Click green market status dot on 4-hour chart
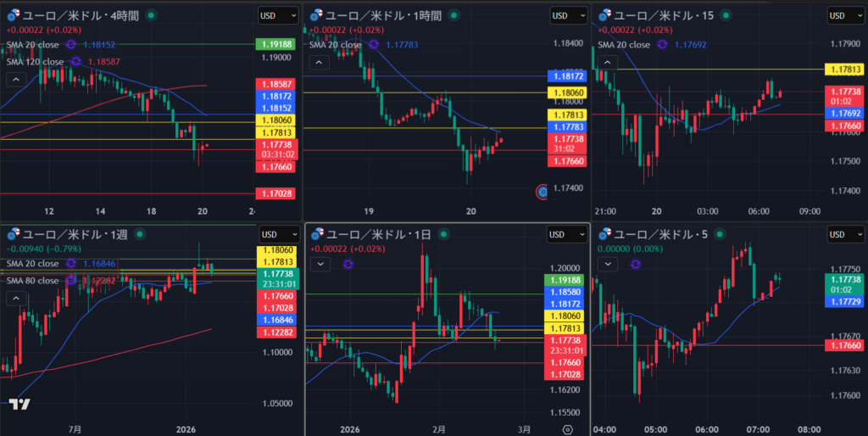This screenshot has width=868, height=436. 151,15
